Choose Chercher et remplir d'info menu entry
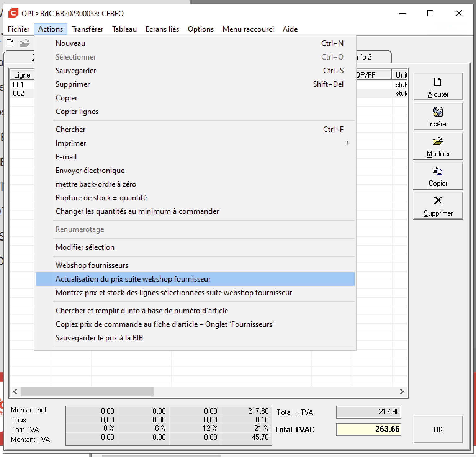Viewport: 476px width, 457px height. point(195,311)
